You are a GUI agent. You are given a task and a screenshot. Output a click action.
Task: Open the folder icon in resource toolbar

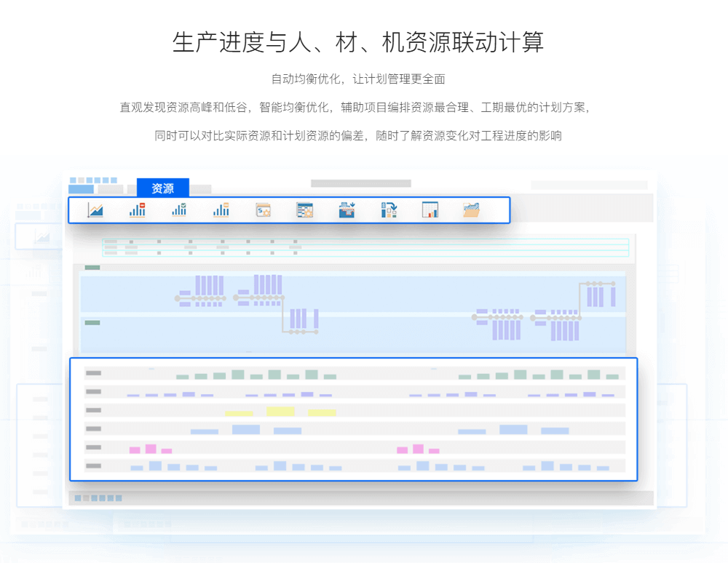click(x=472, y=210)
